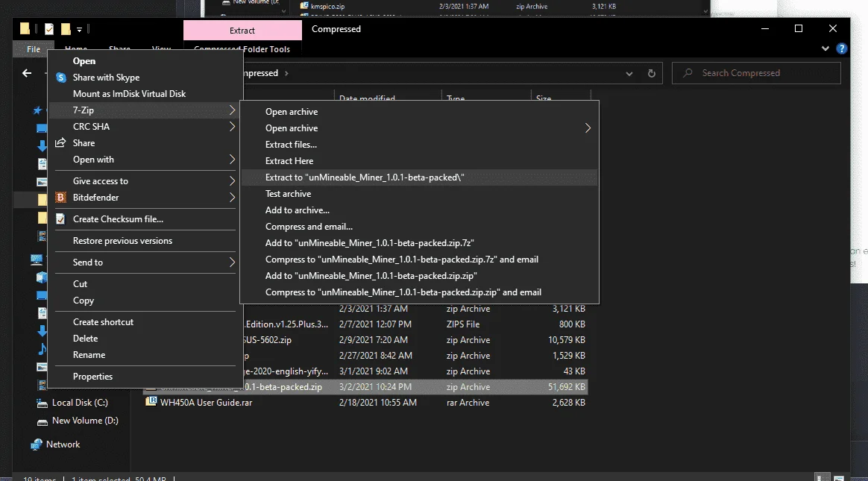This screenshot has height=481, width=868.
Task: Expand the CRC SHA submenu arrow
Action: pos(232,127)
